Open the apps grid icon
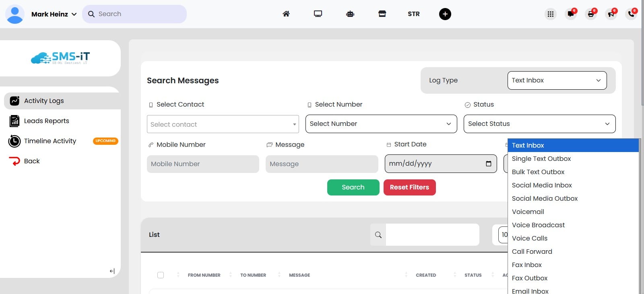Screen dimensions: 644x294 coord(551,14)
